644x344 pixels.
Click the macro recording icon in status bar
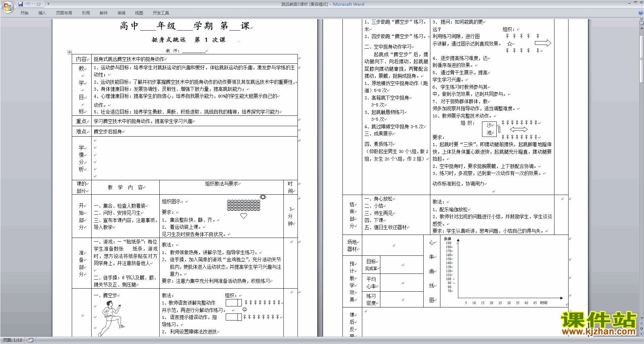[x=31, y=340]
